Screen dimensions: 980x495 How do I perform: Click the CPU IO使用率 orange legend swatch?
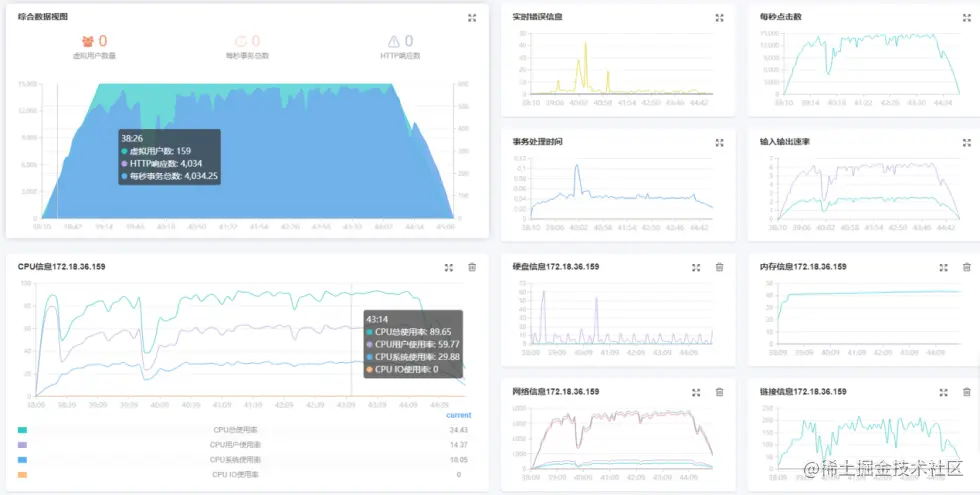[22, 475]
